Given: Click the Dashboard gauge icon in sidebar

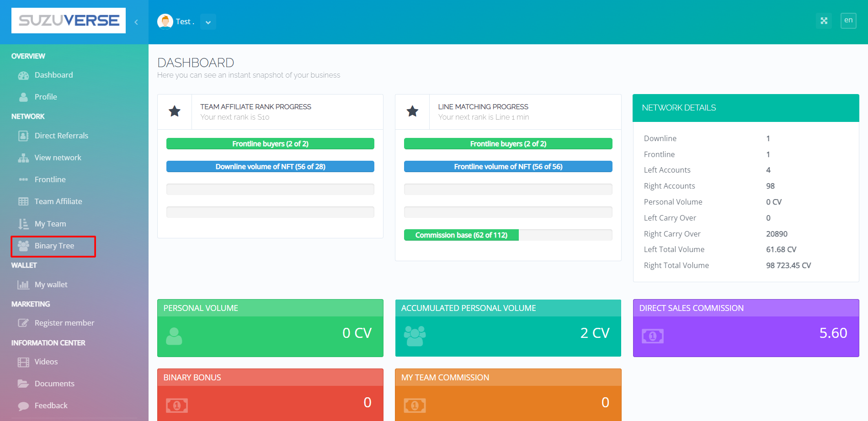Looking at the screenshot, I should point(23,75).
